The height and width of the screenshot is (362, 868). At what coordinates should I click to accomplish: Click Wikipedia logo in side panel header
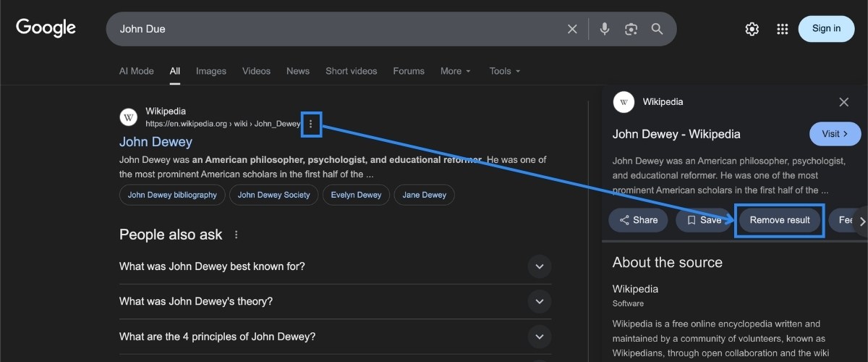[624, 102]
